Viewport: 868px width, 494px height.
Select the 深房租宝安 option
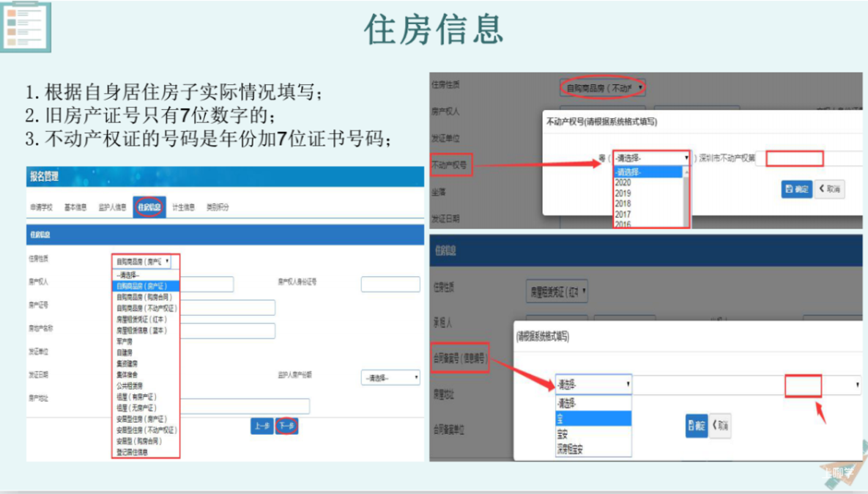point(593,449)
